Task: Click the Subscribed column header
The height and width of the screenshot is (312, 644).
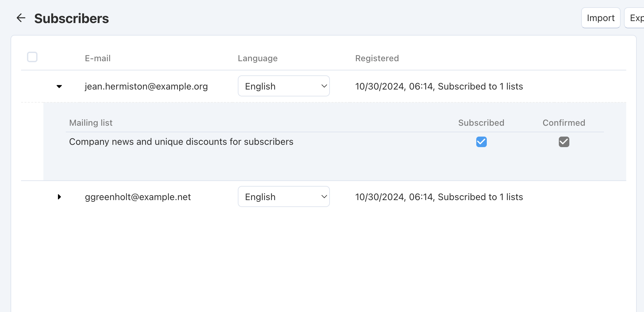Action: tap(481, 123)
